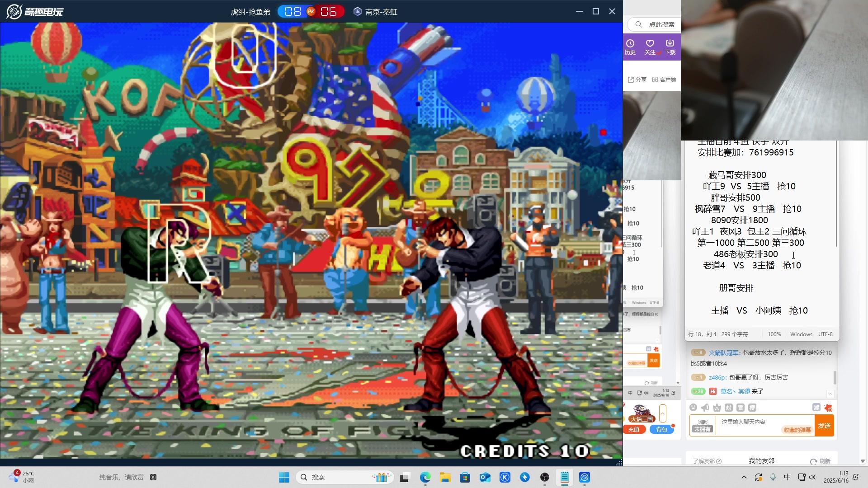The width and height of the screenshot is (868, 488).
Task: Open Task View from the taskbar
Action: coord(405,477)
